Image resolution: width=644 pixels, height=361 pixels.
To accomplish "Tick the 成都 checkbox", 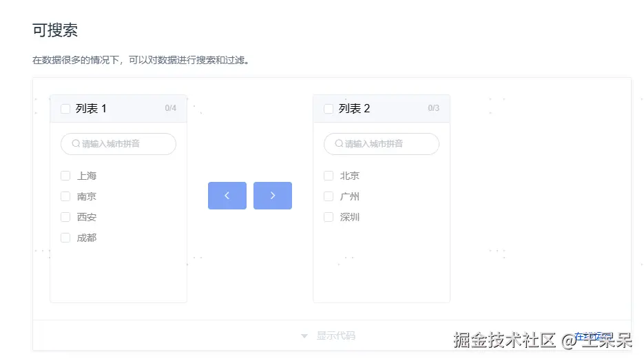I will coord(65,238).
